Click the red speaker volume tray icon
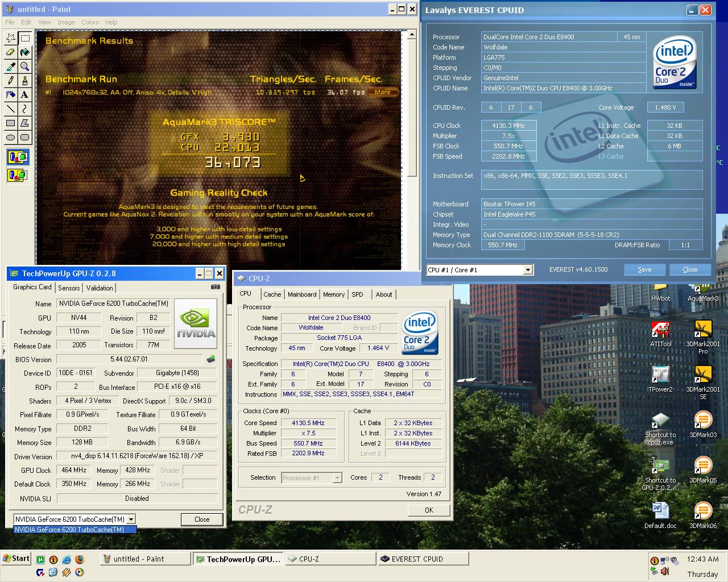 [664, 572]
